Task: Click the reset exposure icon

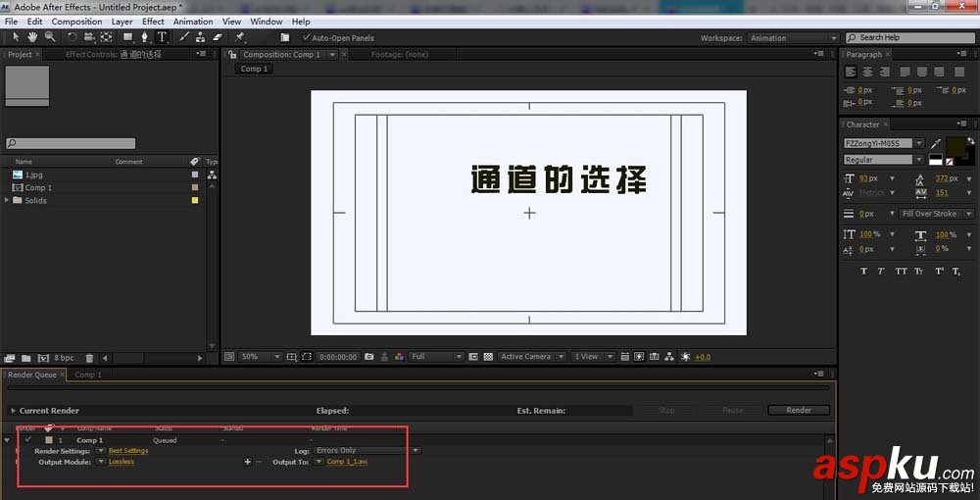Action: (685, 356)
